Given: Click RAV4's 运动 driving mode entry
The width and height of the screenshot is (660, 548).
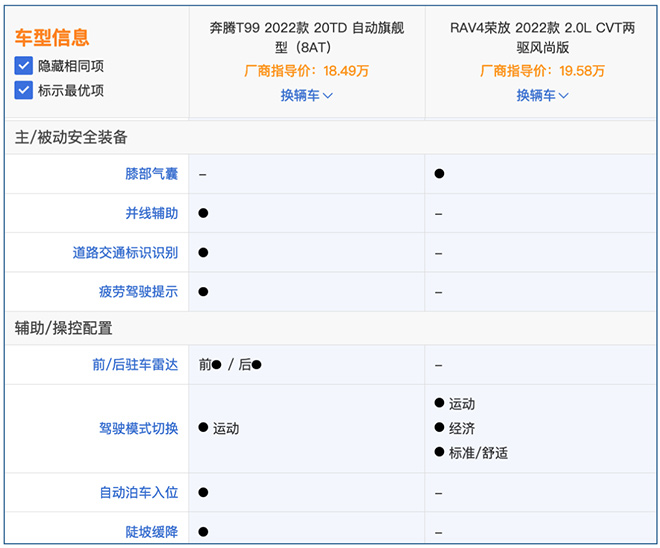Looking at the screenshot, I should point(455,404).
